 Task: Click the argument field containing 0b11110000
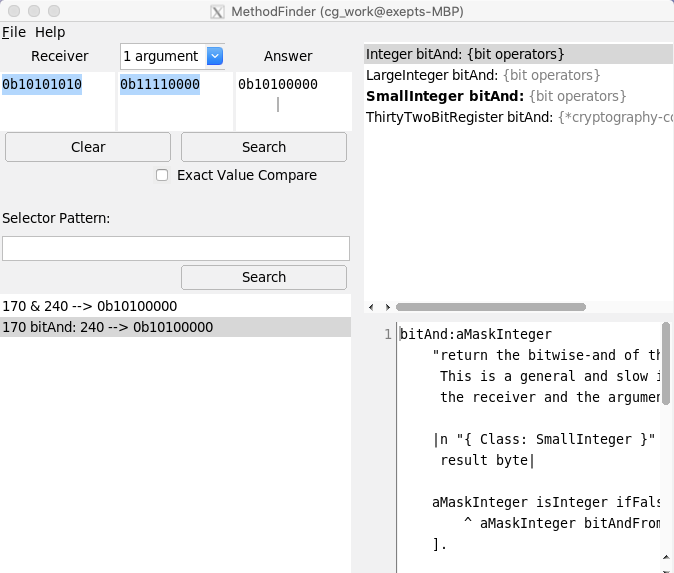tap(175, 100)
